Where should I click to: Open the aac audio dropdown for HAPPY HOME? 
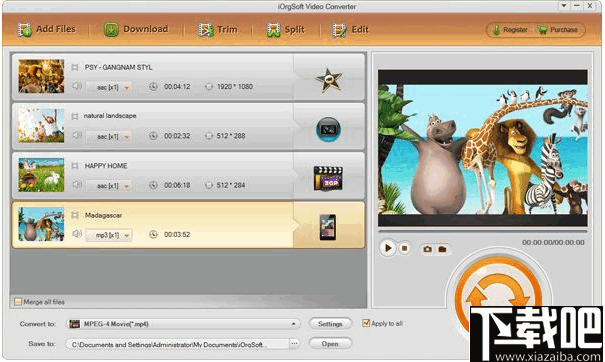[109, 186]
